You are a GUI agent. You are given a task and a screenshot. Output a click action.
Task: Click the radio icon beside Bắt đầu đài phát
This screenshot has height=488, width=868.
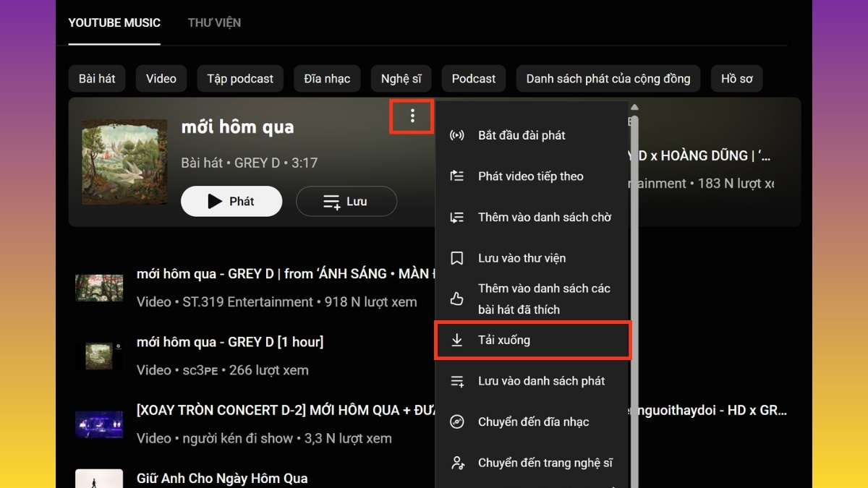point(456,135)
